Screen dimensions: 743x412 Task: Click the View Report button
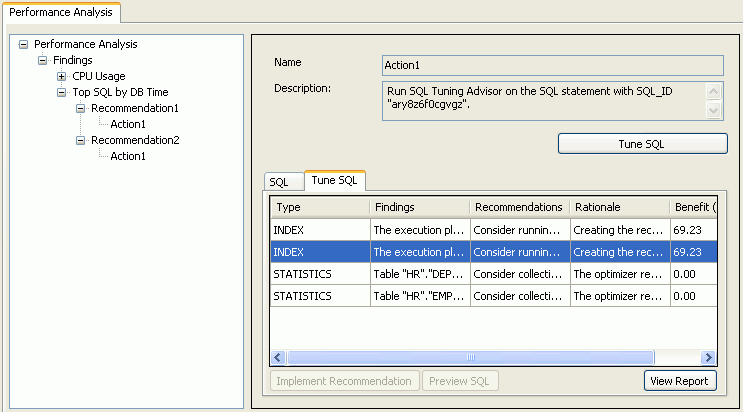(x=680, y=381)
